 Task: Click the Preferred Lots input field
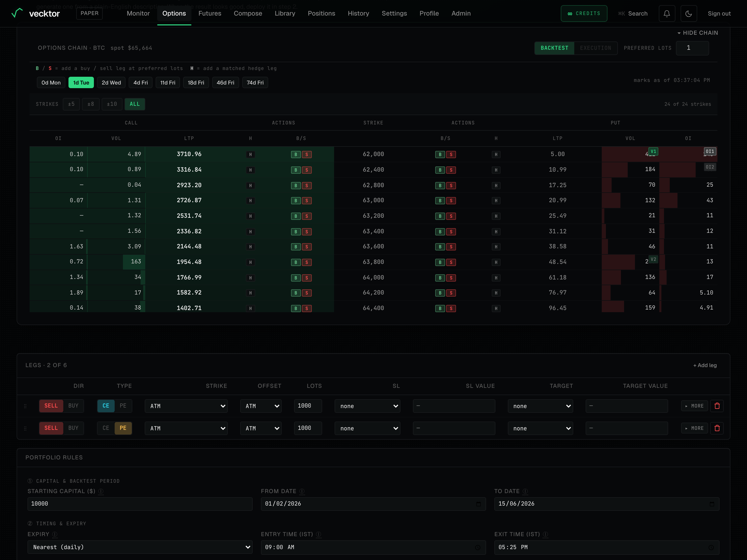[692, 48]
